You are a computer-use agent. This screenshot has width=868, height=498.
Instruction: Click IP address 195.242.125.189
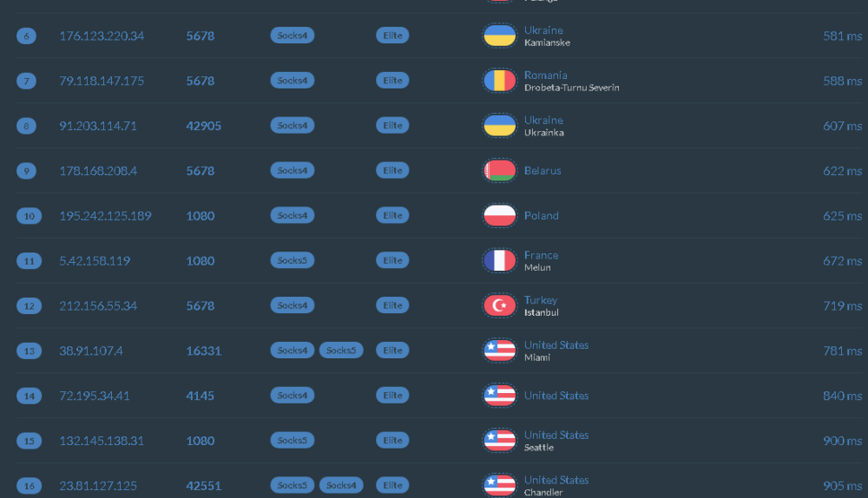tap(105, 216)
